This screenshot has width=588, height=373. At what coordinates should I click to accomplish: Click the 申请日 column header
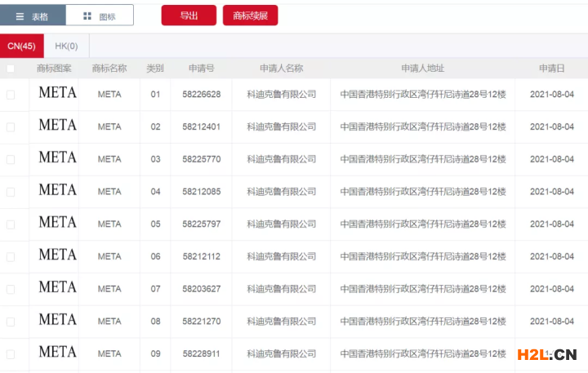pyautogui.click(x=551, y=69)
